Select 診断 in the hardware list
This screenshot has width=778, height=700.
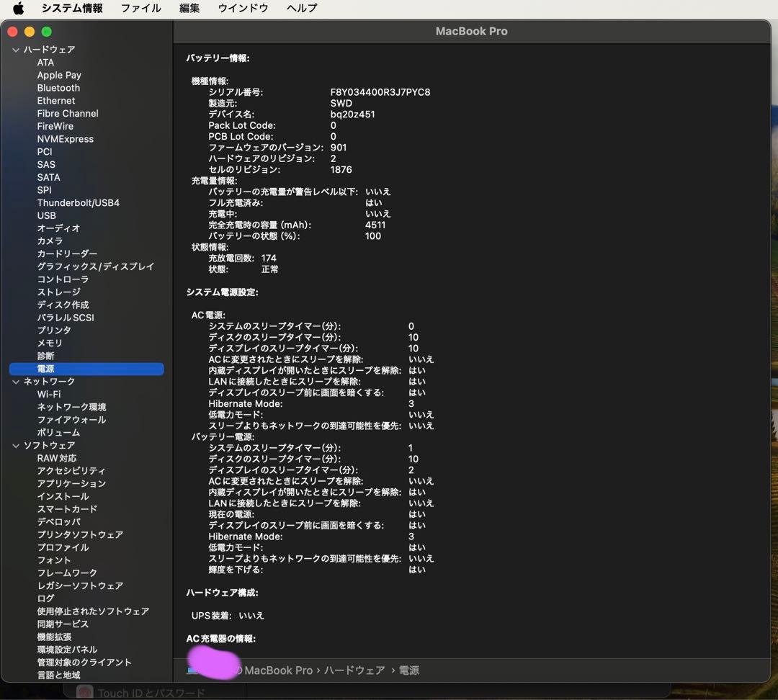pyautogui.click(x=46, y=356)
